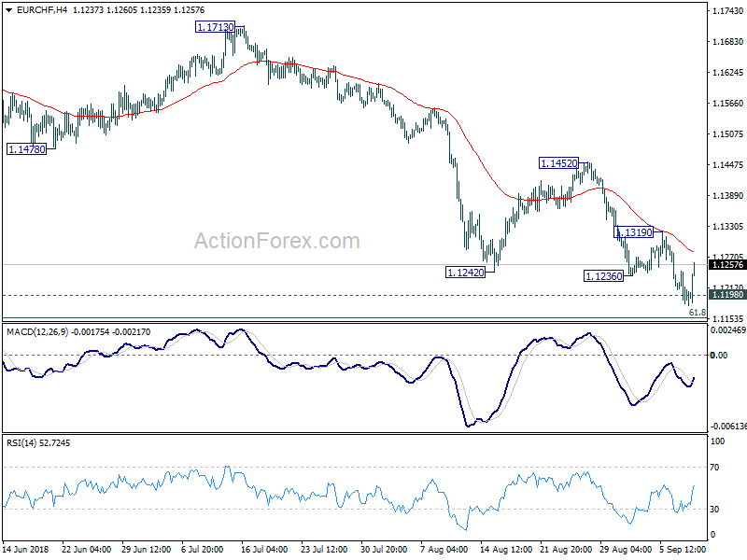
Task: Click the 5 Sep 12:00 date on the time axis
Action: pos(683,549)
